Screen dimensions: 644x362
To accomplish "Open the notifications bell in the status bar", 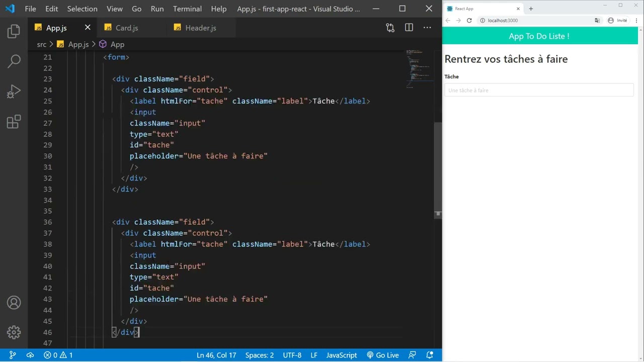I will [430, 355].
